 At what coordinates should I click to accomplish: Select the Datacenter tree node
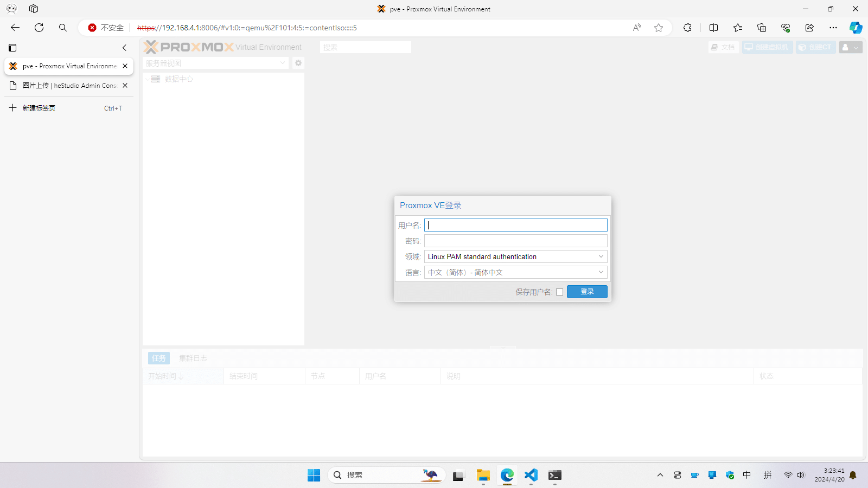(178, 79)
